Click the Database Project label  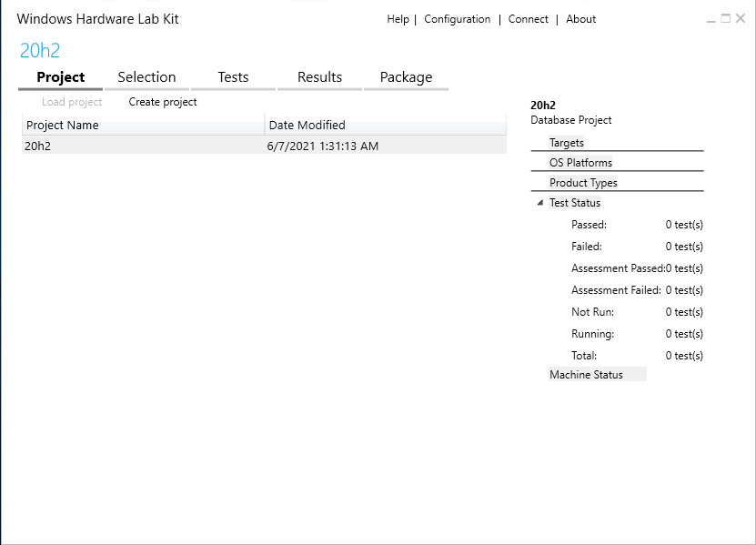coord(570,120)
